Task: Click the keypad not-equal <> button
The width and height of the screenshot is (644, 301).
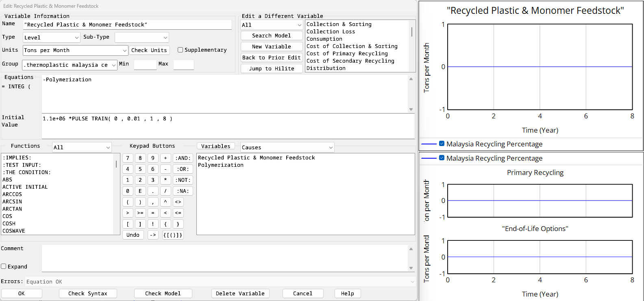Action: pos(178,202)
